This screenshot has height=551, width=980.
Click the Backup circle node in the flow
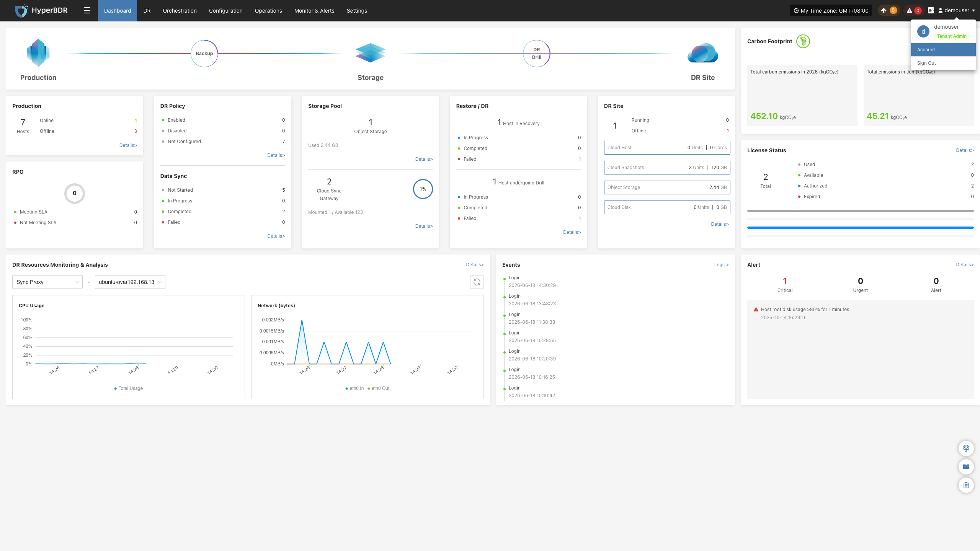click(204, 54)
